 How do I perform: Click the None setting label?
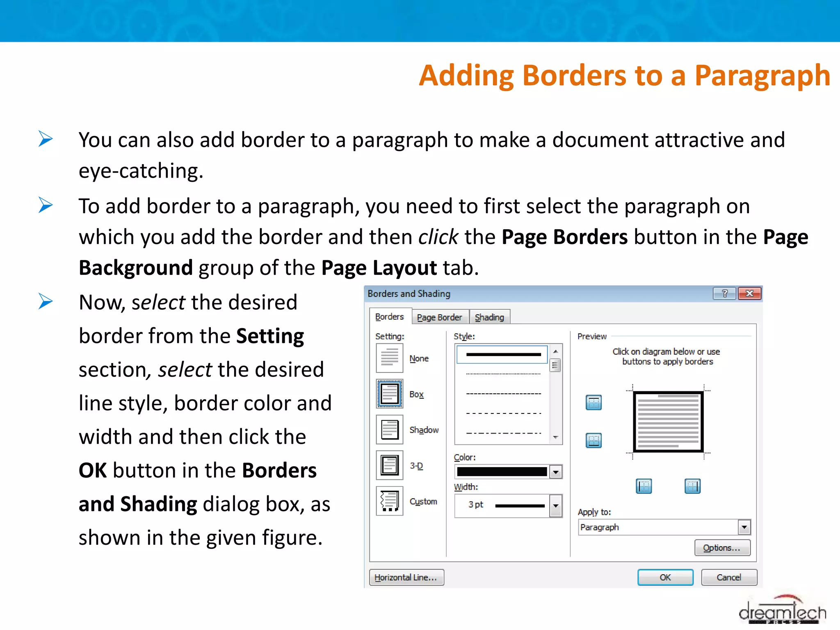coord(419,358)
